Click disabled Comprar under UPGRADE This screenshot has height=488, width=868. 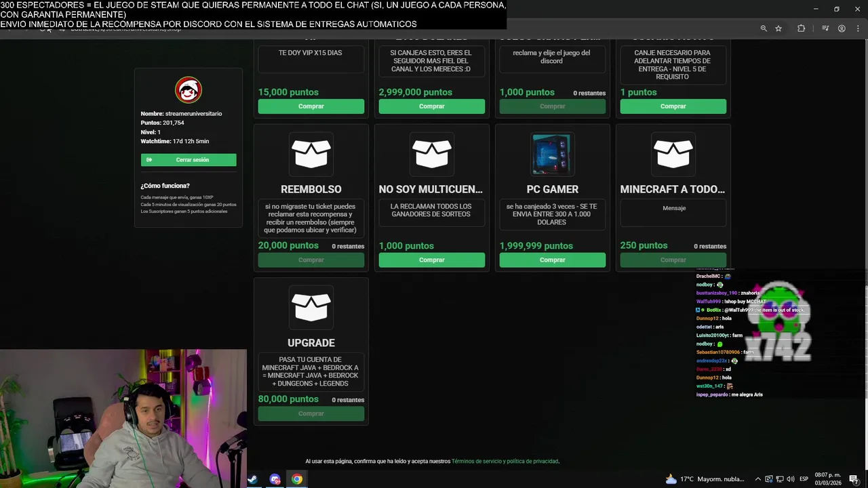(311, 414)
